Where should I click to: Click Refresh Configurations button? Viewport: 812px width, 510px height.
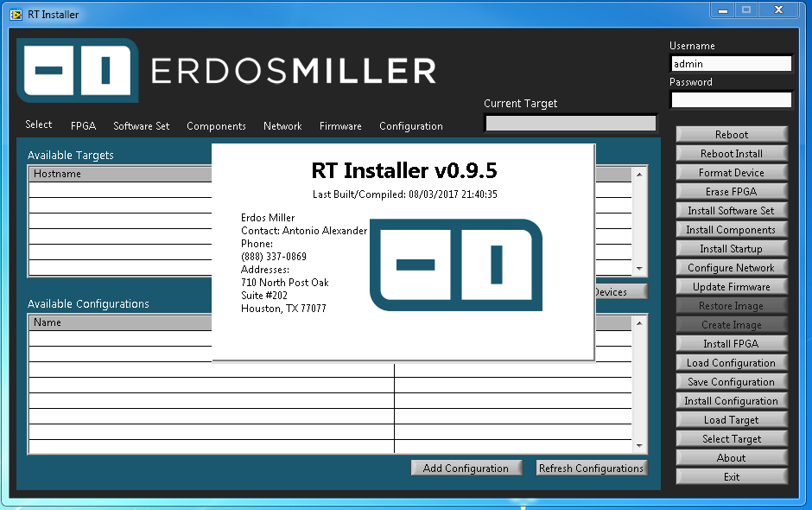591,469
